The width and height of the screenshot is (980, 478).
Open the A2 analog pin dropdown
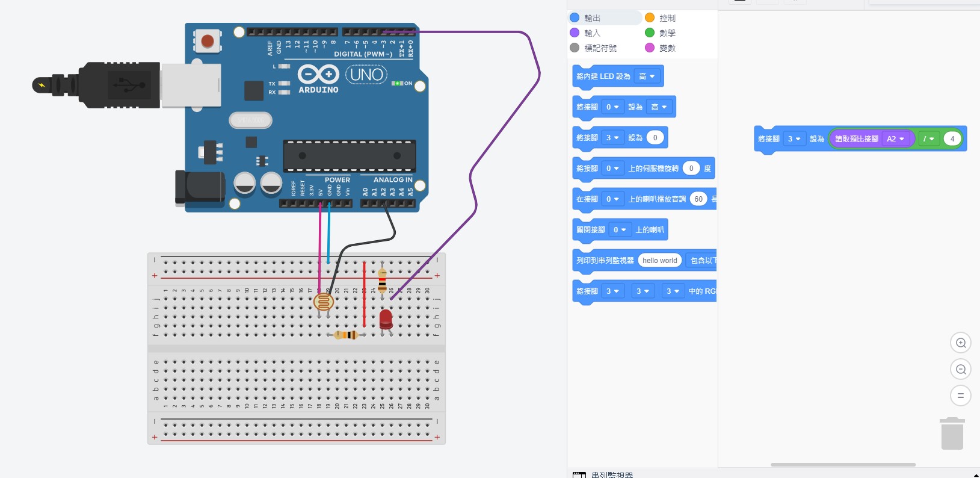(x=896, y=139)
